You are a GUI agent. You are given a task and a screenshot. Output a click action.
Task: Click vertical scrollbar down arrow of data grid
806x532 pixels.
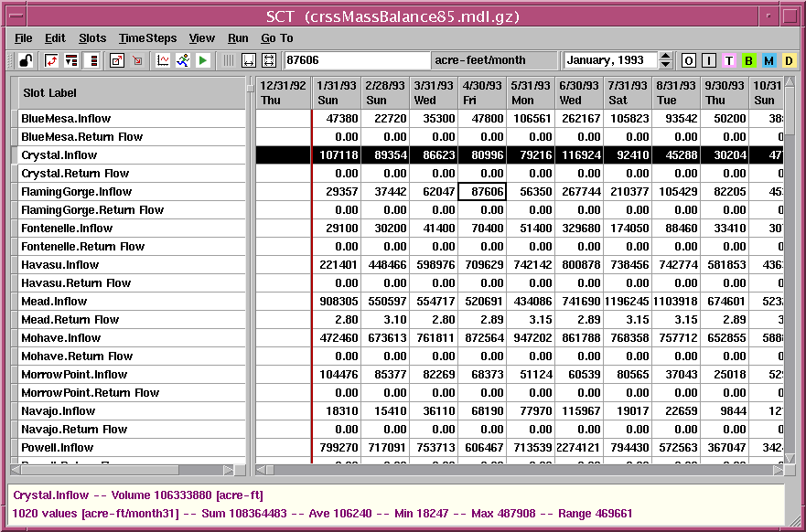(x=790, y=458)
